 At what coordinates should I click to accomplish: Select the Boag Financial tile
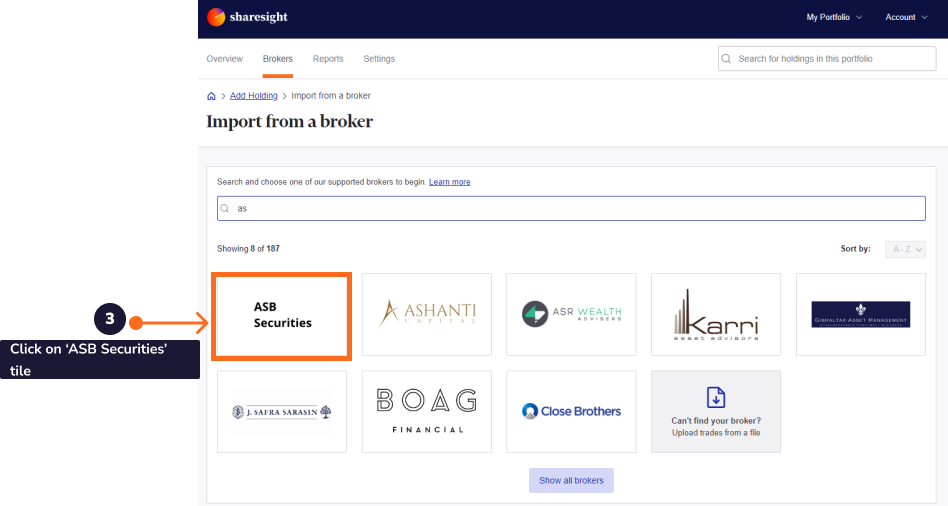[427, 412]
